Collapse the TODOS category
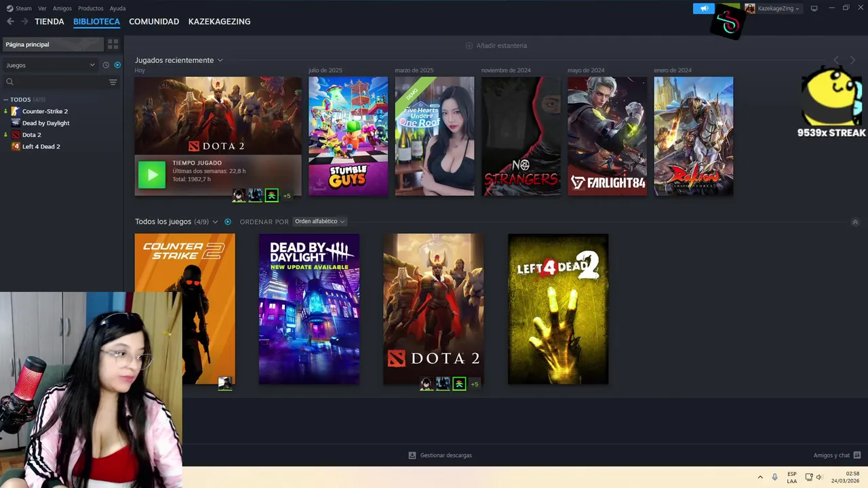 coord(5,100)
